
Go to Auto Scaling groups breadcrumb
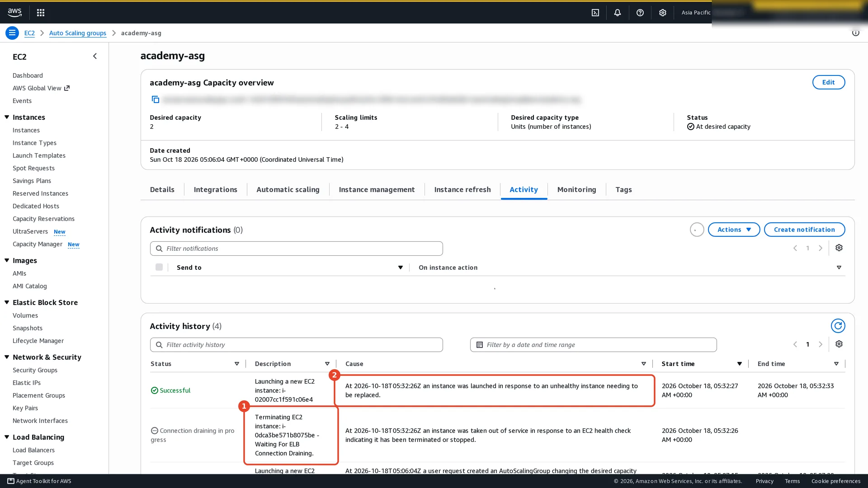point(78,33)
